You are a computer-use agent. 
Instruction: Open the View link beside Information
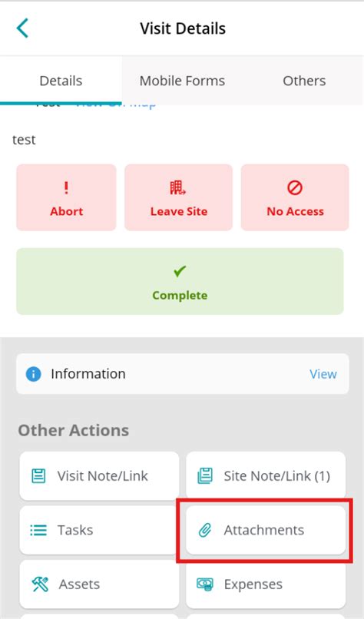pyautogui.click(x=323, y=374)
